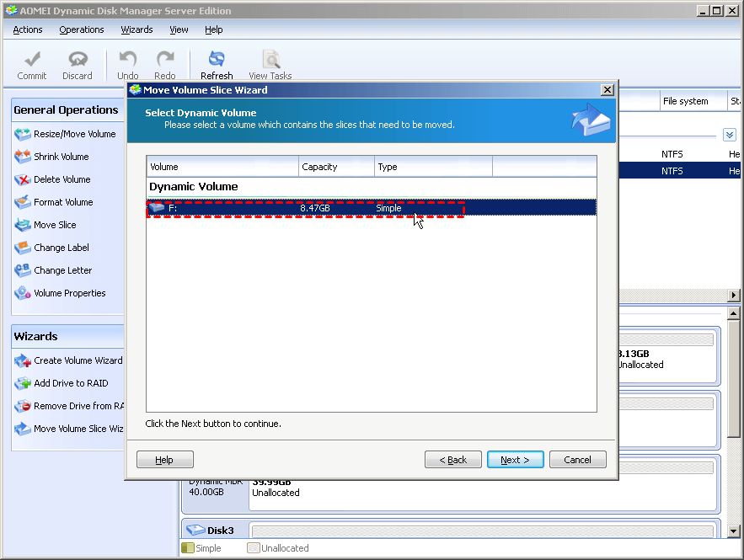Open View Tasks from the toolbar
This screenshot has height=560, width=744.
[270, 66]
